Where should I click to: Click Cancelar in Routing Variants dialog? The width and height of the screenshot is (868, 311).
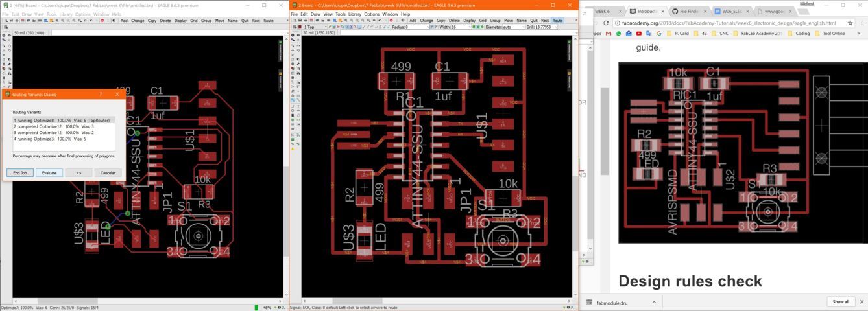click(108, 173)
